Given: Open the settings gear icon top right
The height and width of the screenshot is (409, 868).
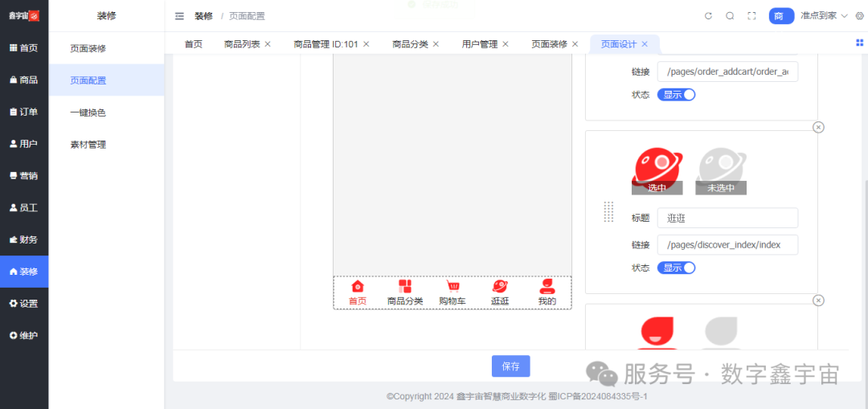Looking at the screenshot, I should point(859,16).
